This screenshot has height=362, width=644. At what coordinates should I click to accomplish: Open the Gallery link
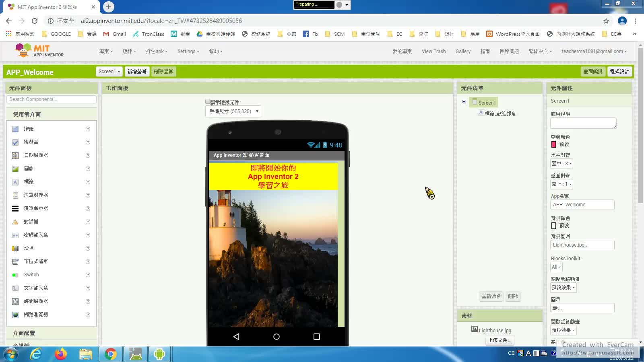pyautogui.click(x=463, y=51)
